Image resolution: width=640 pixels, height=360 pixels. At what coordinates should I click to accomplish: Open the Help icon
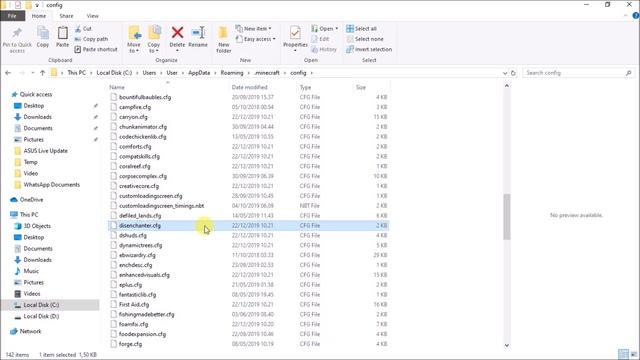(636, 16)
